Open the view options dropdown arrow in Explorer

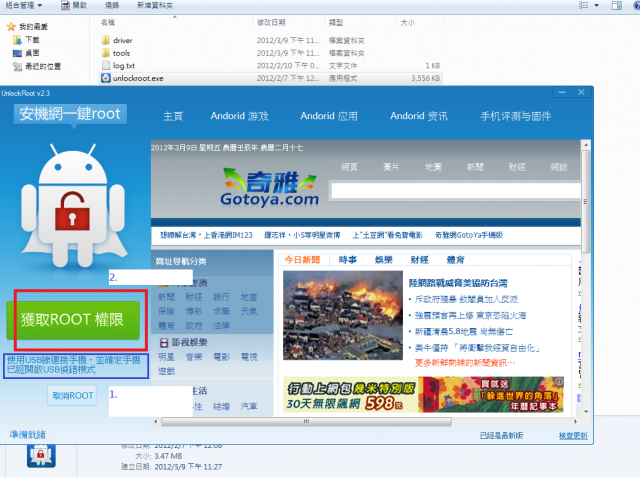tap(596, 6)
